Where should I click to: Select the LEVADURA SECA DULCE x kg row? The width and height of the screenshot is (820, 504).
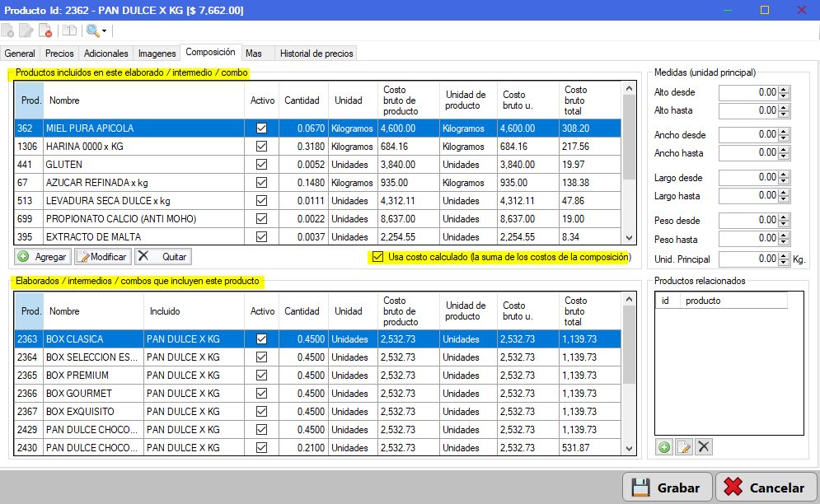pyautogui.click(x=317, y=201)
